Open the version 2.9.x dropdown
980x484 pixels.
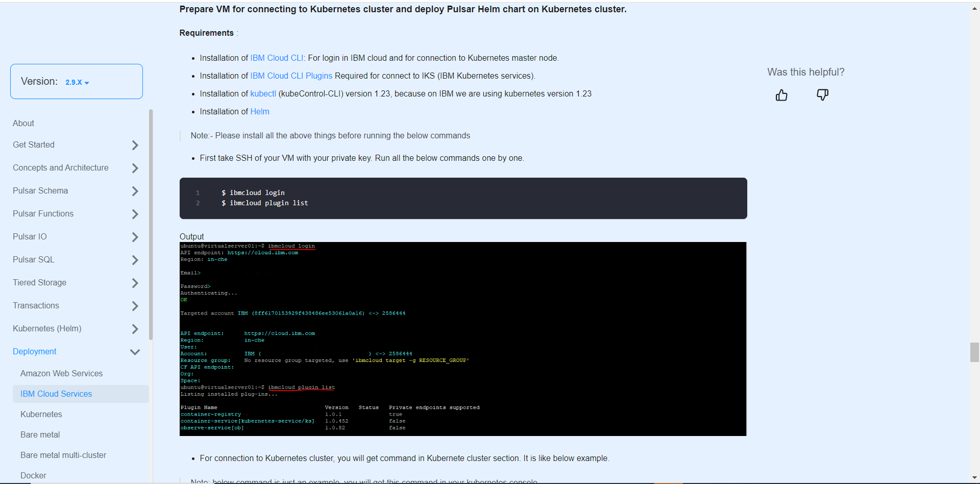pyautogui.click(x=77, y=82)
